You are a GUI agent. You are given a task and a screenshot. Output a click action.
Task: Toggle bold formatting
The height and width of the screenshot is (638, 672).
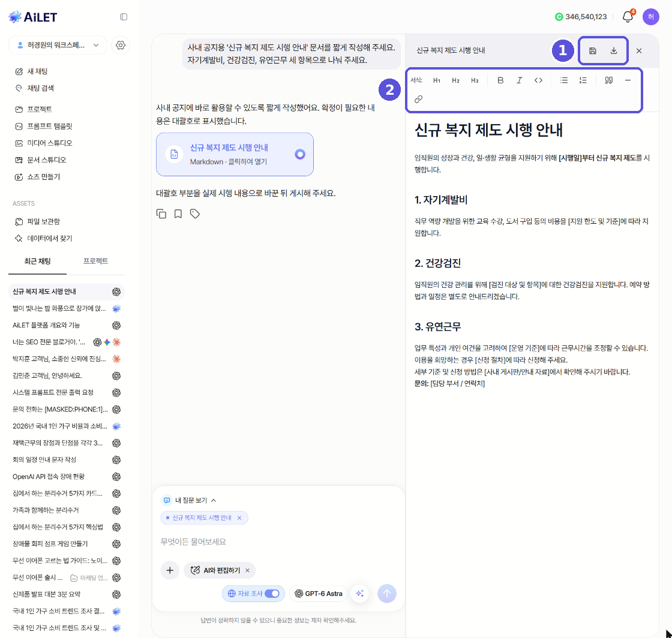pos(500,80)
